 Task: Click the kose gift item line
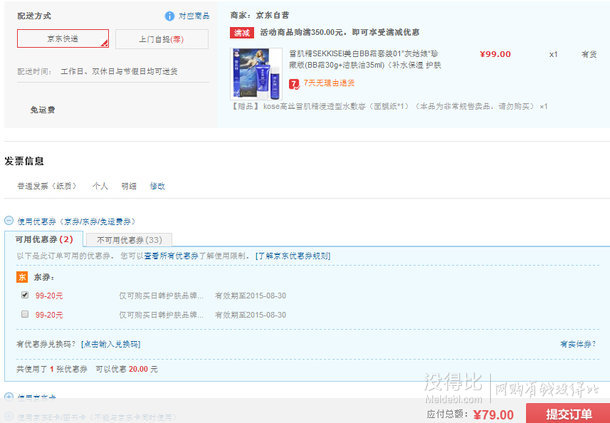click(x=389, y=106)
